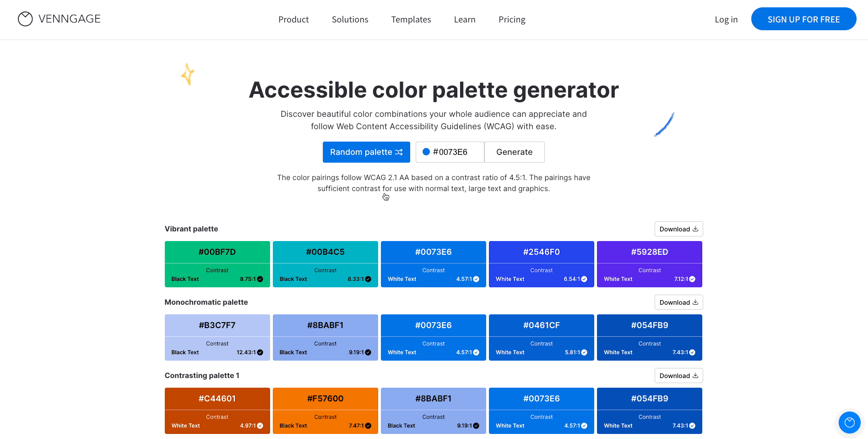Click the checkmark badge next to 7.12:1 contrast
Viewport: 868px width, 439px height.
[691, 279]
